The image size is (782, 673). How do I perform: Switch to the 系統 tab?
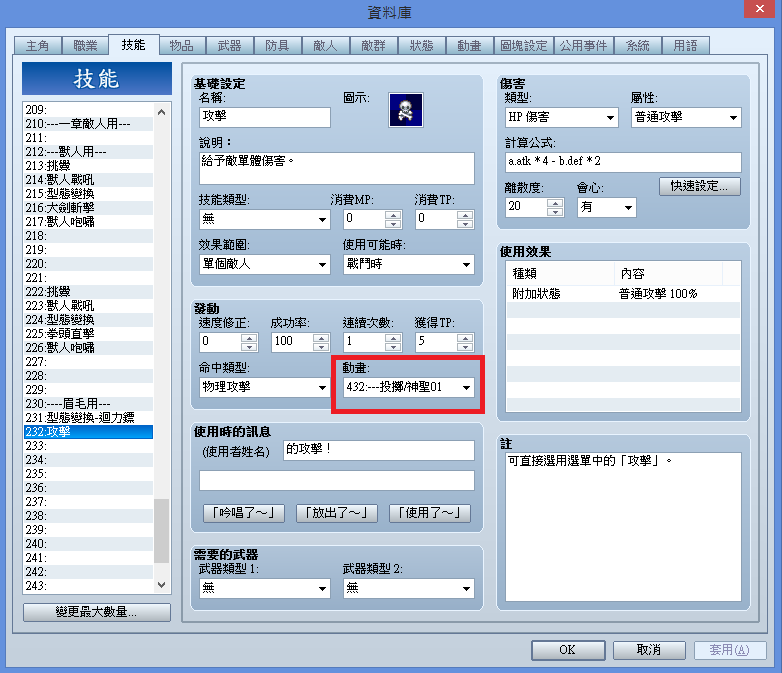(x=637, y=46)
